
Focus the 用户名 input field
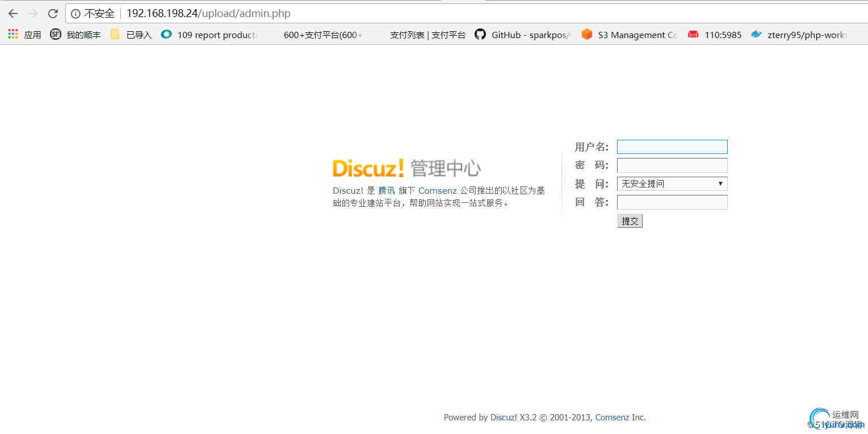(672, 147)
